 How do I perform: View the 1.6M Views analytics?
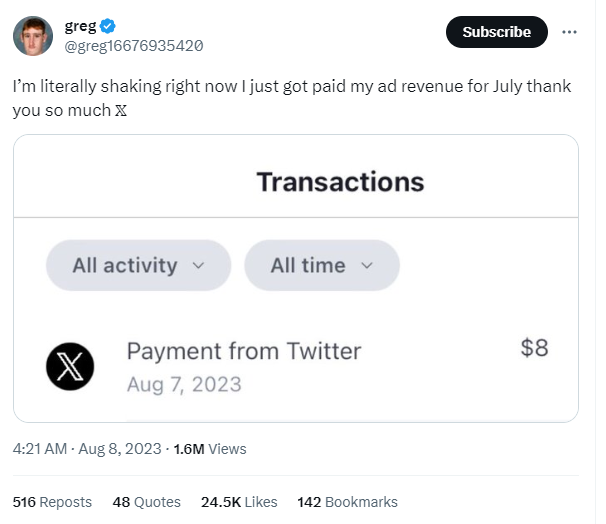pyautogui.click(x=210, y=449)
